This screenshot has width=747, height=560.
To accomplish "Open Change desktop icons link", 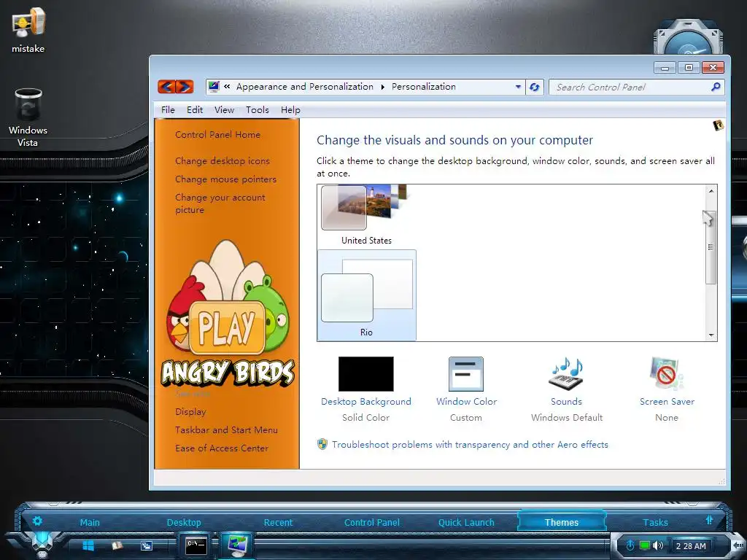I will (x=222, y=161).
